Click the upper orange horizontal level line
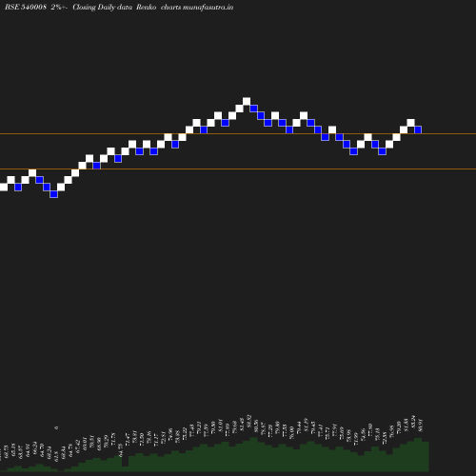 238,134
